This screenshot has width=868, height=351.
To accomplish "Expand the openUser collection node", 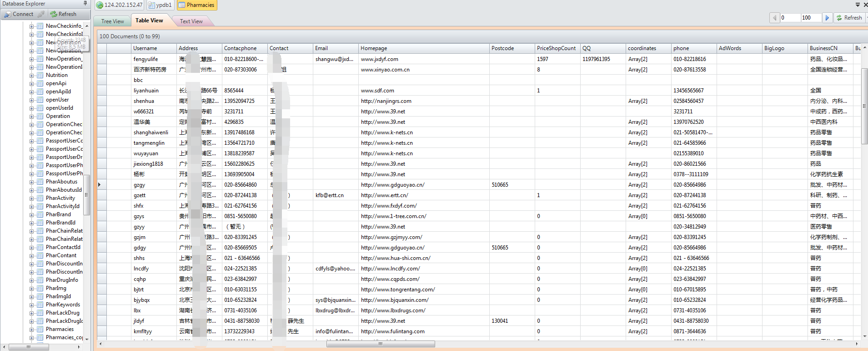I will (32, 100).
